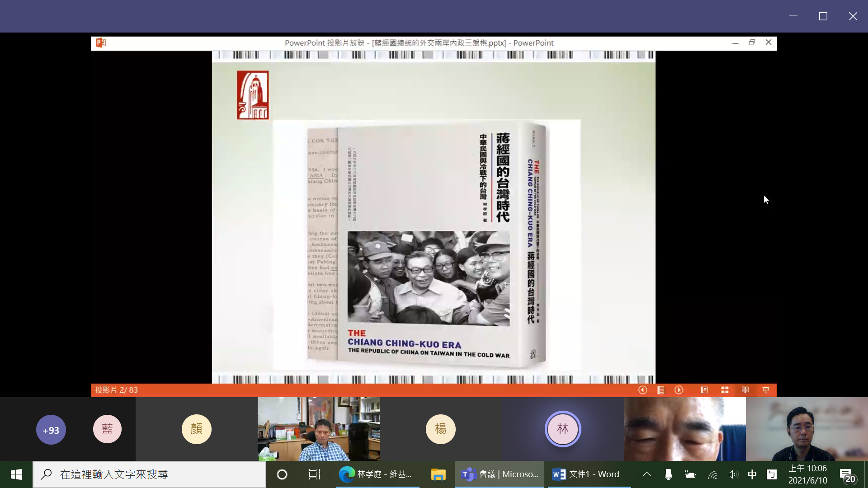The height and width of the screenshot is (488, 868).
Task: Switch to Normal view in PowerPoint
Action: point(704,390)
